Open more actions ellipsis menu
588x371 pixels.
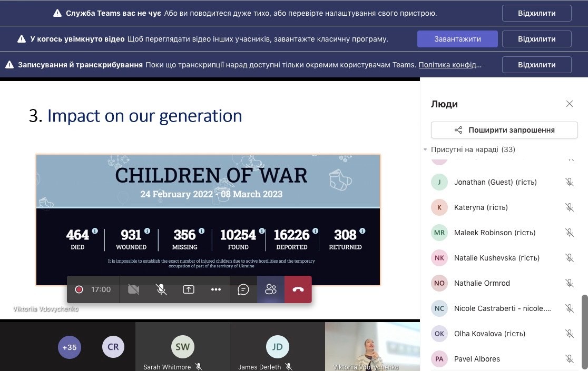tap(216, 289)
